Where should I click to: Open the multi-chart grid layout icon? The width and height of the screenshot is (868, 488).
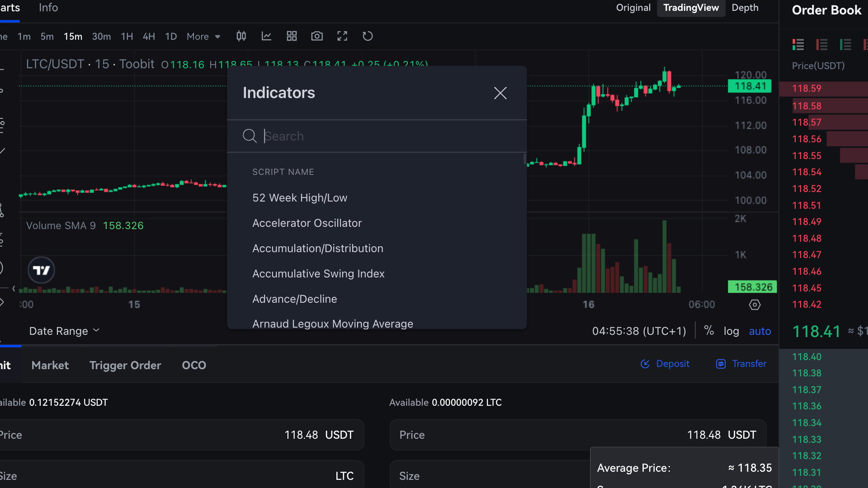pyautogui.click(x=292, y=36)
